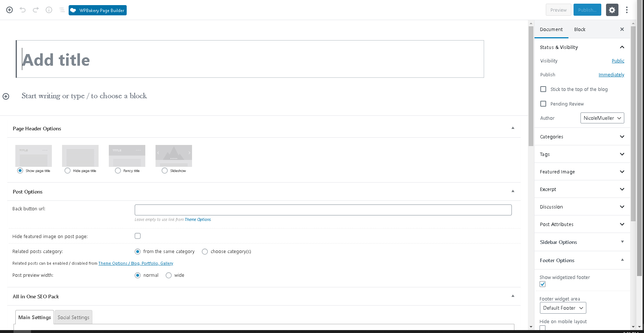Click the Add block icon in top toolbar
Screen dimensions: 644x333
tap(9, 10)
